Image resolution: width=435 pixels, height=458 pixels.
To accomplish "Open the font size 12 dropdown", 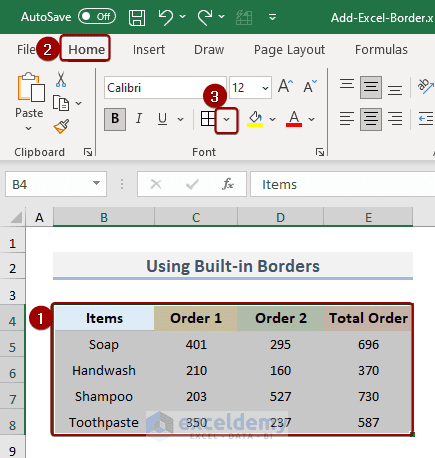I will pyautogui.click(x=265, y=88).
